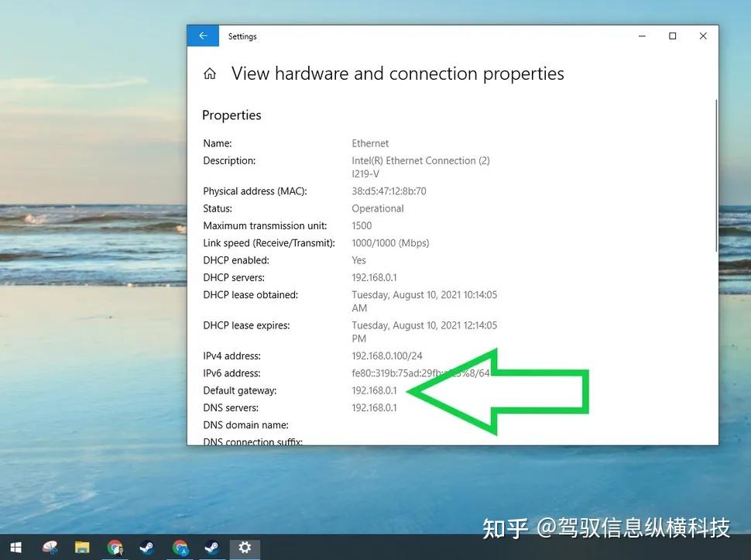Minimize the Settings window
The height and width of the screenshot is (560, 751).
click(x=643, y=36)
